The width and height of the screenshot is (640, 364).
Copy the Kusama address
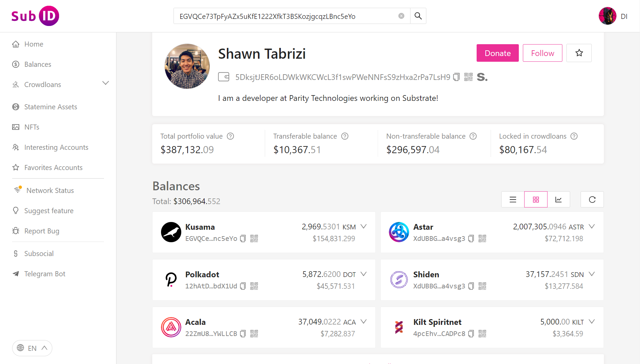click(243, 239)
